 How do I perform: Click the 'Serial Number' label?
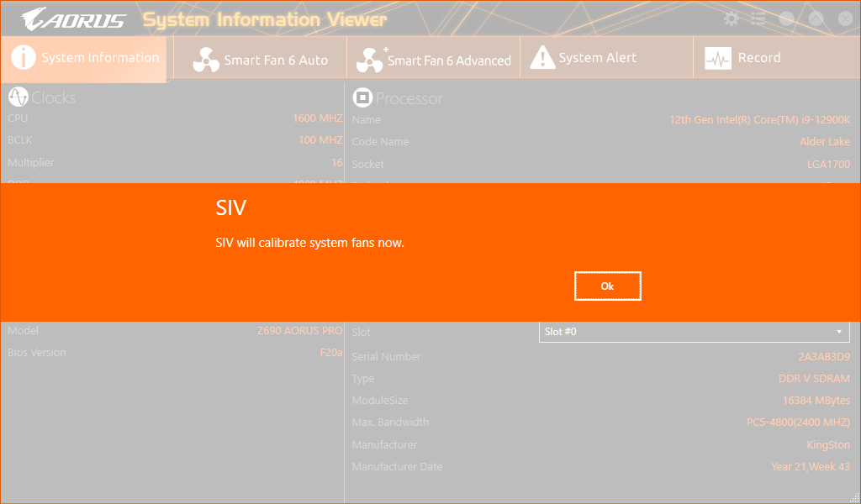coord(386,356)
